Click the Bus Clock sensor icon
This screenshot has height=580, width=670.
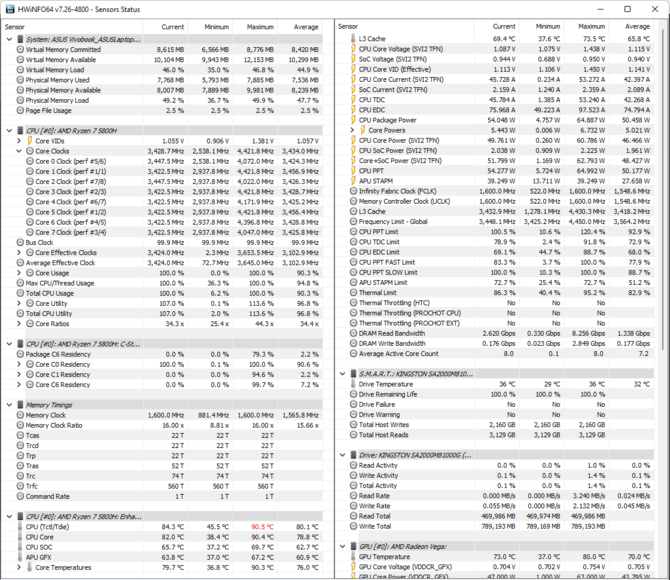pos(20,242)
